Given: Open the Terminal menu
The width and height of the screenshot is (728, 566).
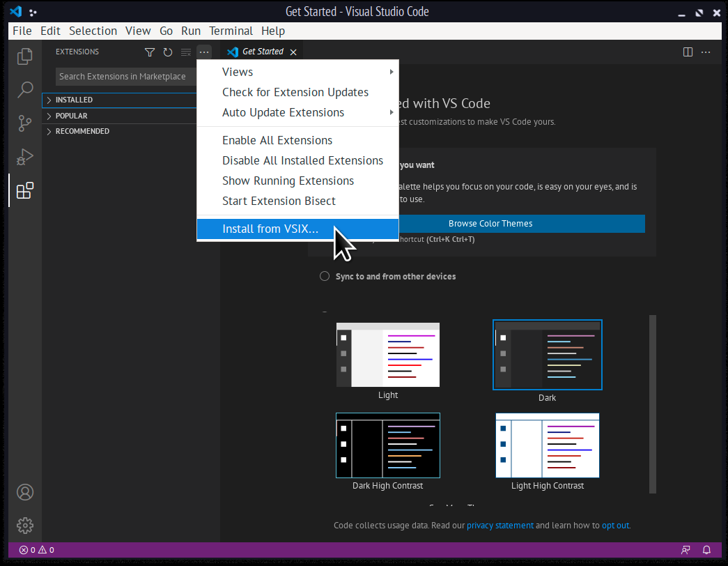Looking at the screenshot, I should 231,31.
